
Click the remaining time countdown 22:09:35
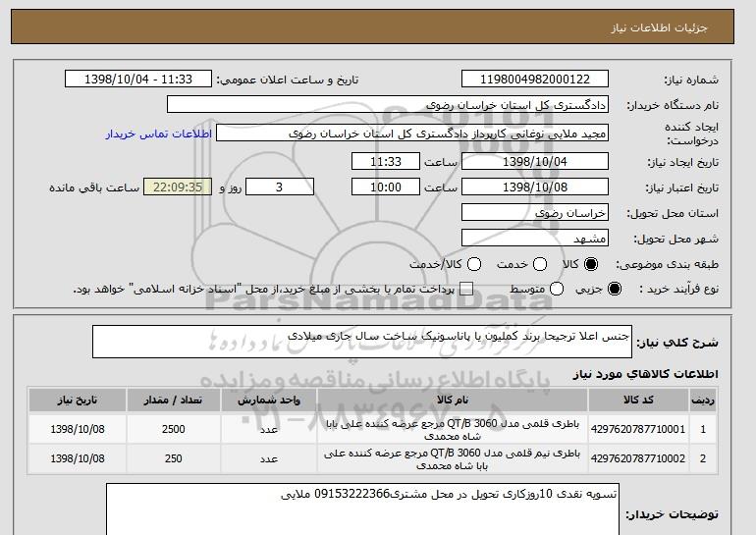[178, 187]
